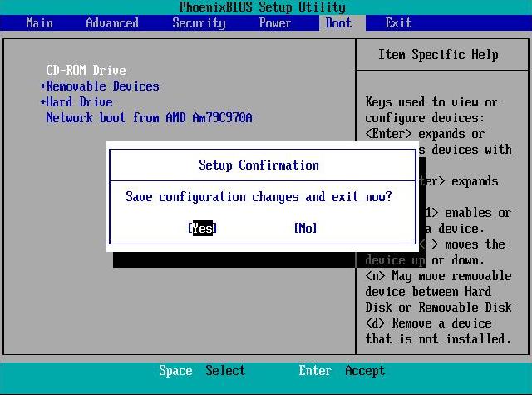Click the Setup Confirmation dialog title

click(259, 165)
